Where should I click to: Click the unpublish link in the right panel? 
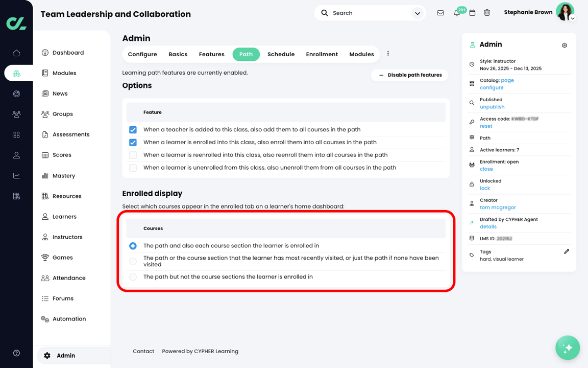[x=492, y=106]
